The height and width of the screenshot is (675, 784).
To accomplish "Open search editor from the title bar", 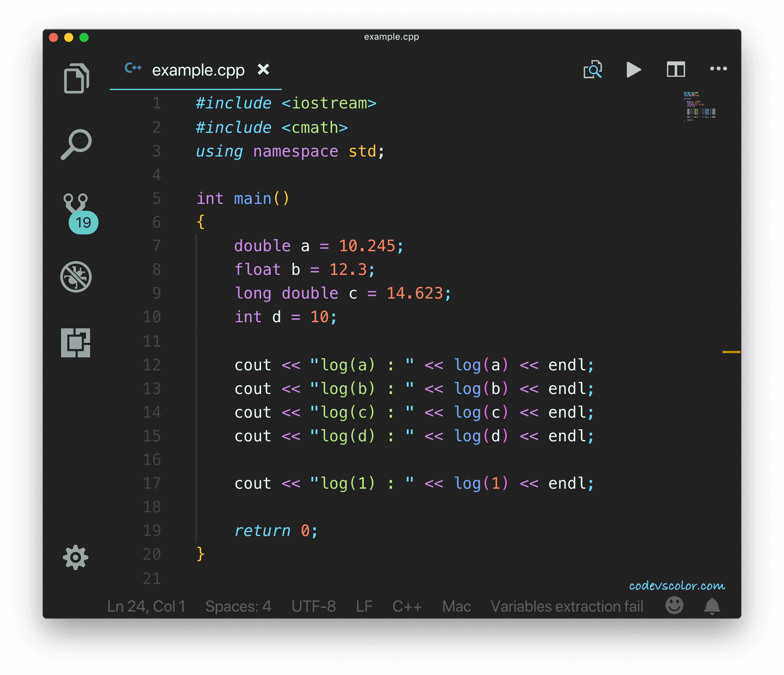I will tap(593, 69).
